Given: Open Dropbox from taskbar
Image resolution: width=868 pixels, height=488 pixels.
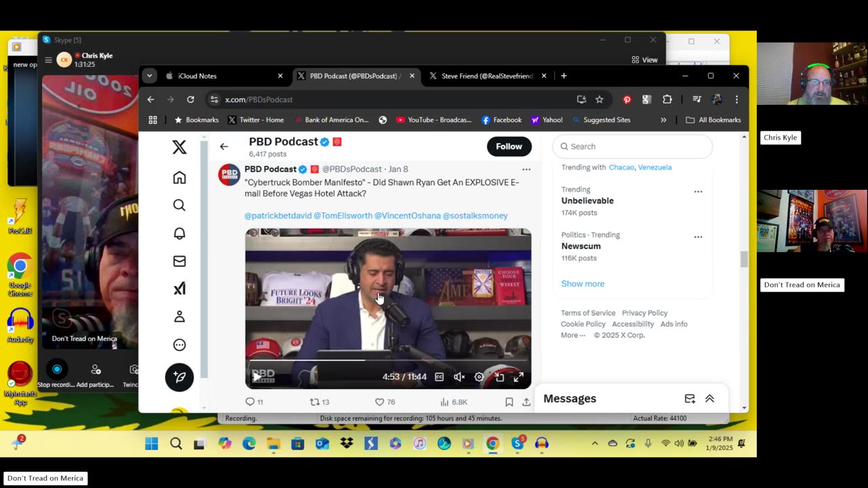Looking at the screenshot, I should [x=347, y=444].
